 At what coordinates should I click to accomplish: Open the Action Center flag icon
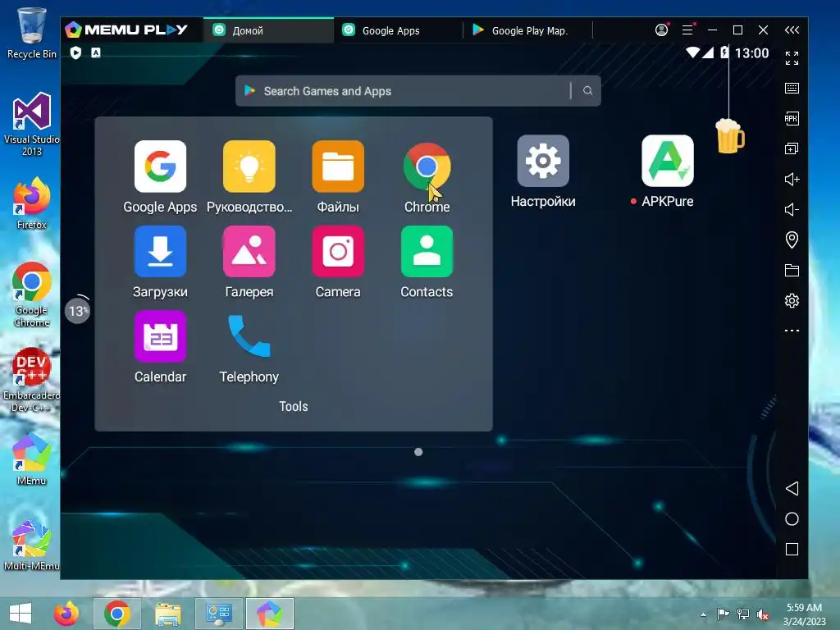(x=723, y=614)
